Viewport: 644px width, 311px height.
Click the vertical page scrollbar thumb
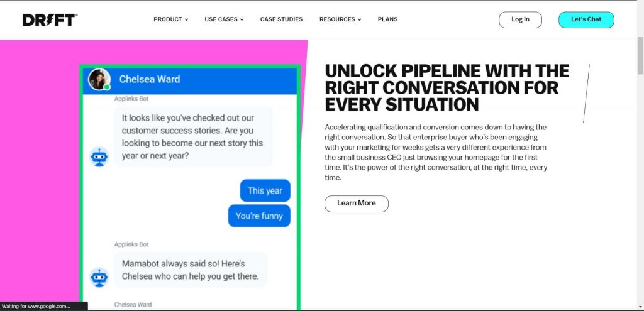(x=640, y=55)
